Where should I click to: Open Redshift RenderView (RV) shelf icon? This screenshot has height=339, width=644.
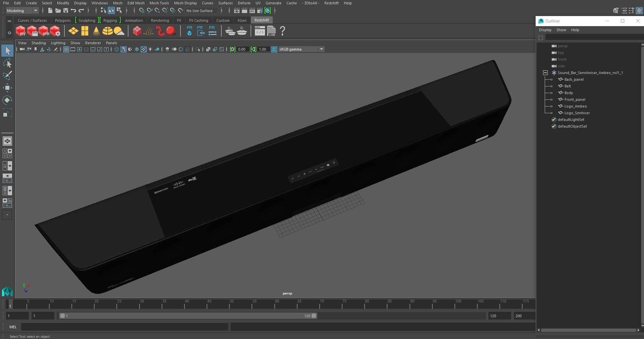pyautogui.click(x=20, y=31)
